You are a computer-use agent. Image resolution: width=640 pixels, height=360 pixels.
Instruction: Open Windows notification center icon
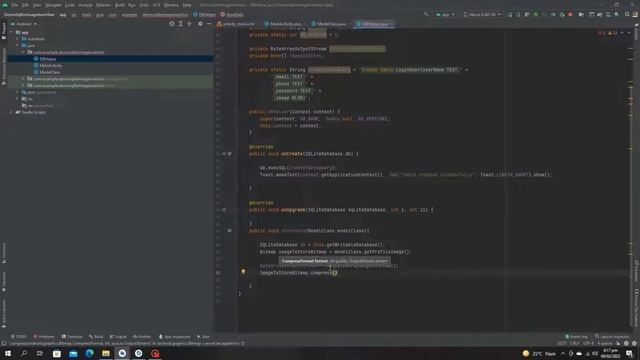pos(629,353)
